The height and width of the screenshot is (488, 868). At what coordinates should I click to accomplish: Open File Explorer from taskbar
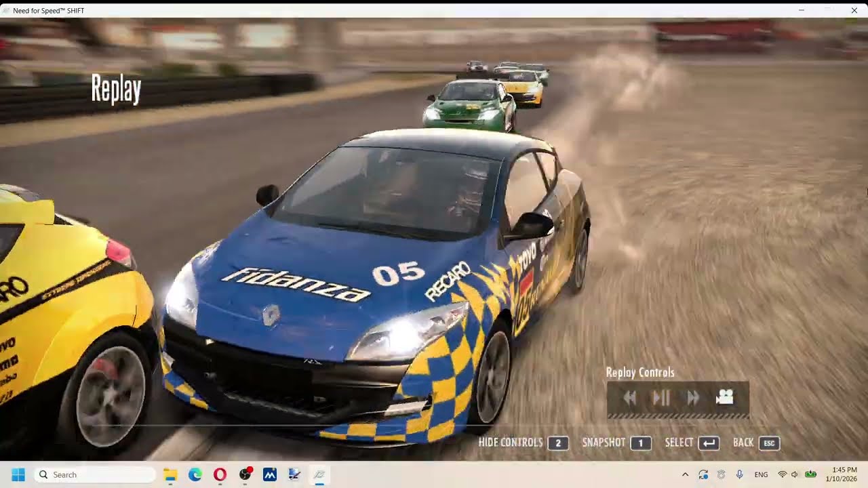(170, 474)
